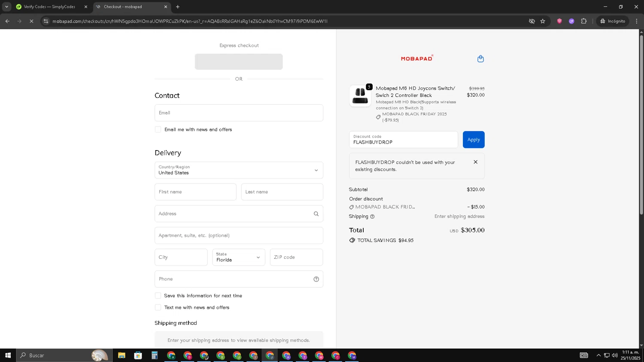Click the third-party cookies blocked eye icon
This screenshot has height=362, width=644.
coord(532,21)
